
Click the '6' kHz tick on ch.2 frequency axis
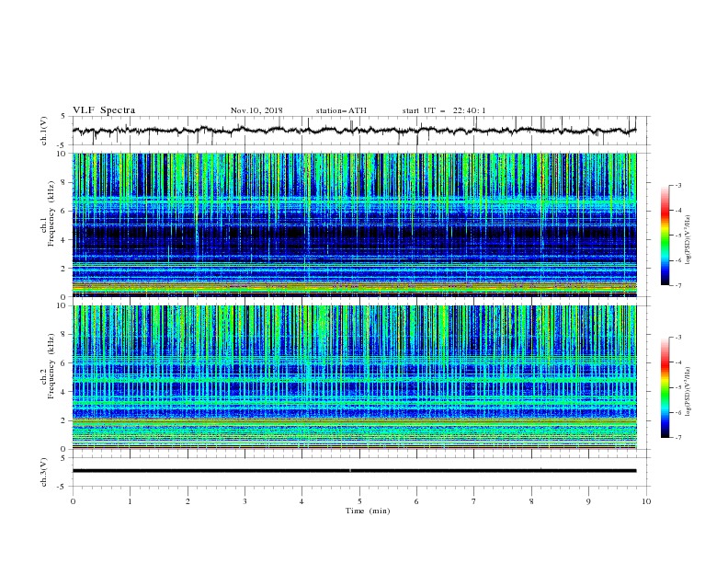[65, 362]
